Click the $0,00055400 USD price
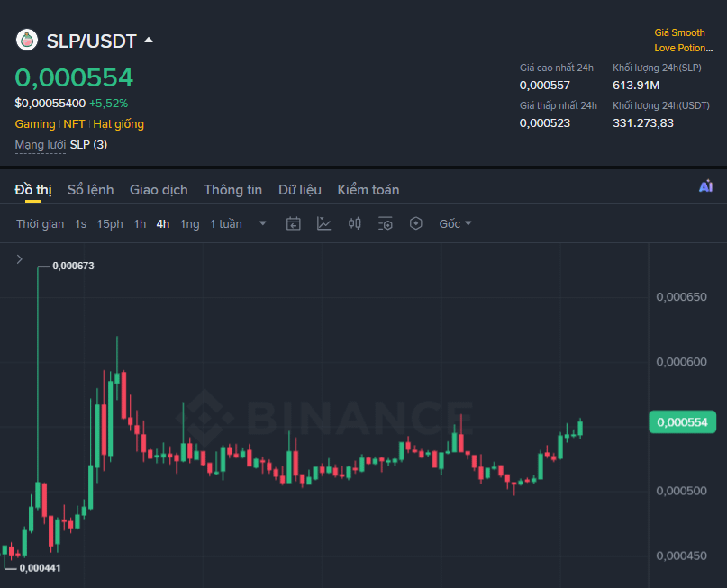Viewport: 727px width, 588px height. click(x=50, y=104)
